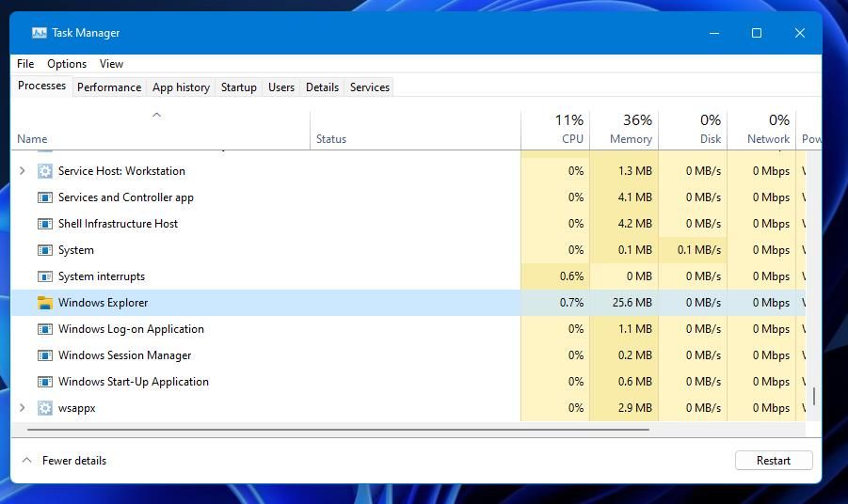
Task: Click the Windows Session Manager icon
Action: point(45,355)
